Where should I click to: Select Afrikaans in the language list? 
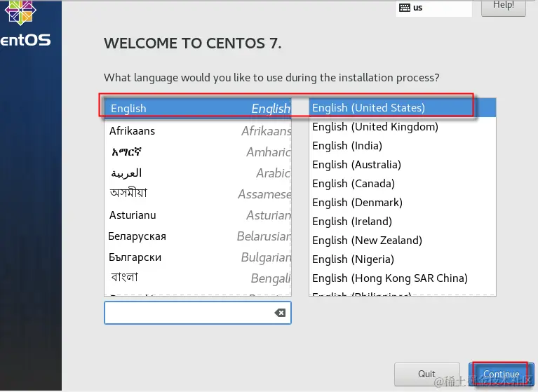tap(198, 130)
